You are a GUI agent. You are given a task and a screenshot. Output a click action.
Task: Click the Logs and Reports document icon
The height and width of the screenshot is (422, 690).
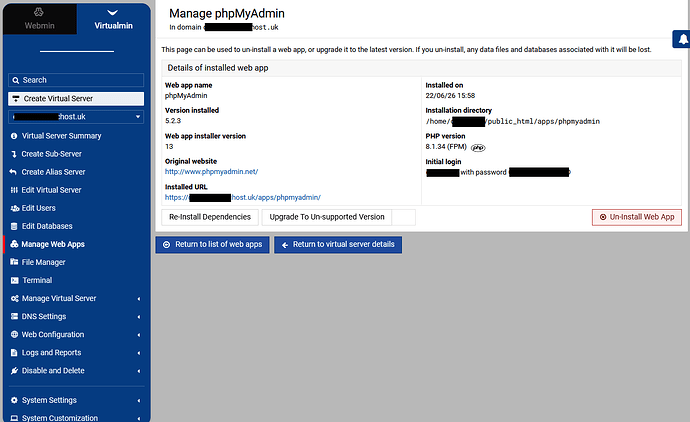point(14,352)
